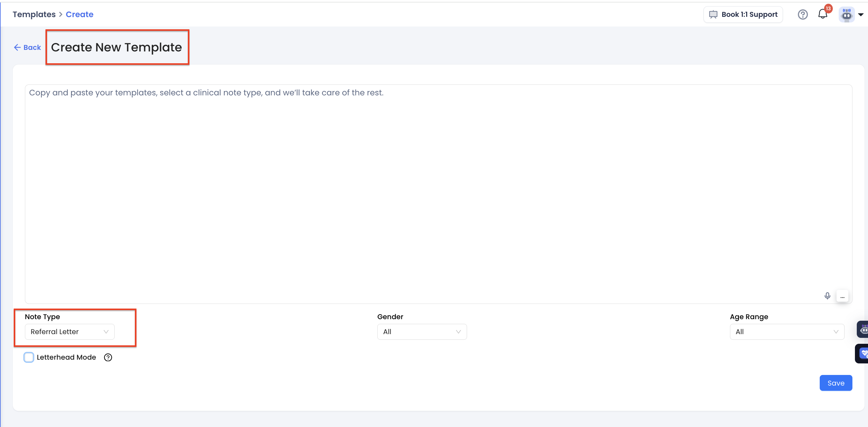Image resolution: width=868 pixels, height=427 pixels.
Task: Start voice dictation with the microphone icon
Action: 827,295
